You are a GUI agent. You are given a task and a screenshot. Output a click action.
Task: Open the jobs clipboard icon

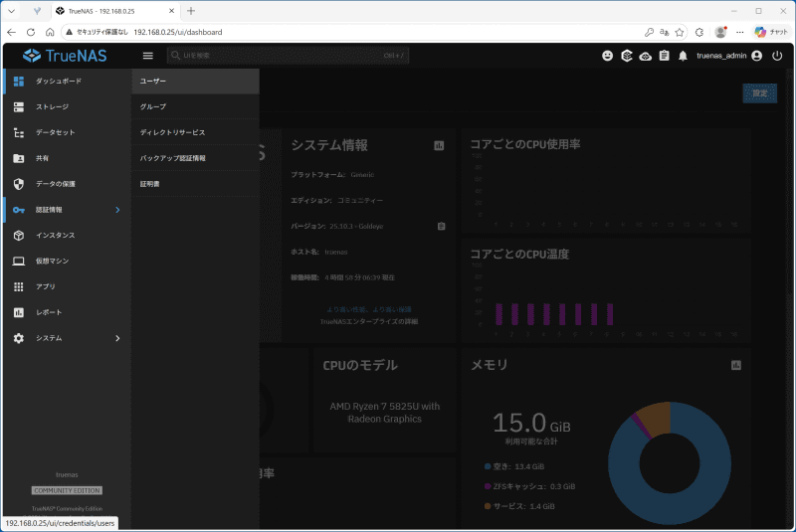[x=664, y=56]
